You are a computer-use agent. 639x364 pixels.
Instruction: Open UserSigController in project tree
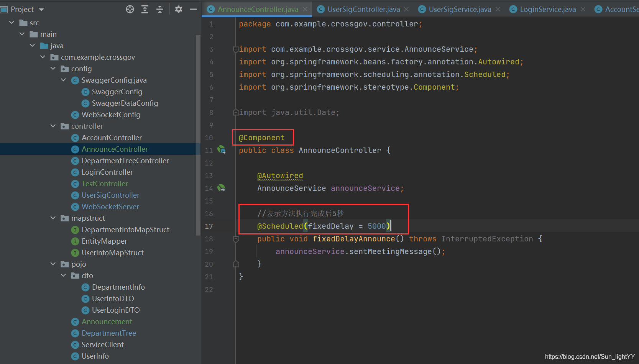(x=110, y=195)
